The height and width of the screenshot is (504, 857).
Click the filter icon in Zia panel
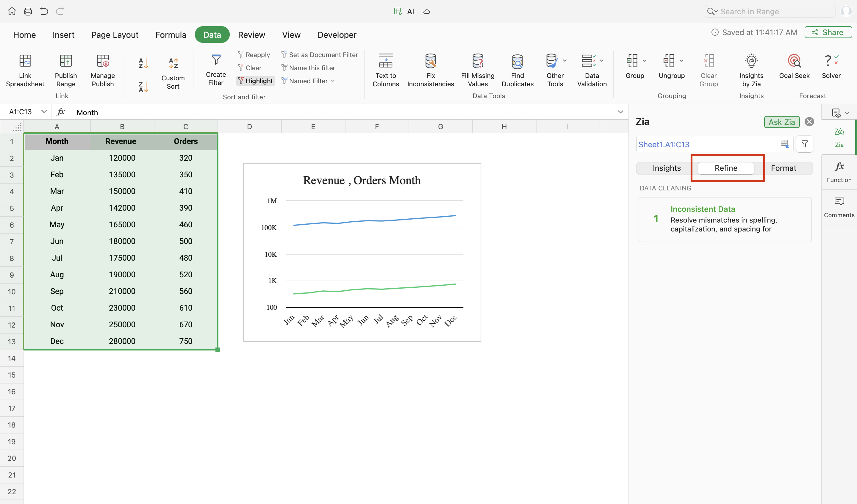[804, 144]
